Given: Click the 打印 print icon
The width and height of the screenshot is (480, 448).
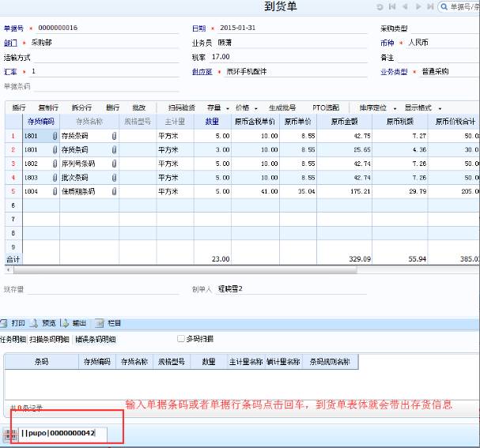Looking at the screenshot, I should click(x=6, y=322).
